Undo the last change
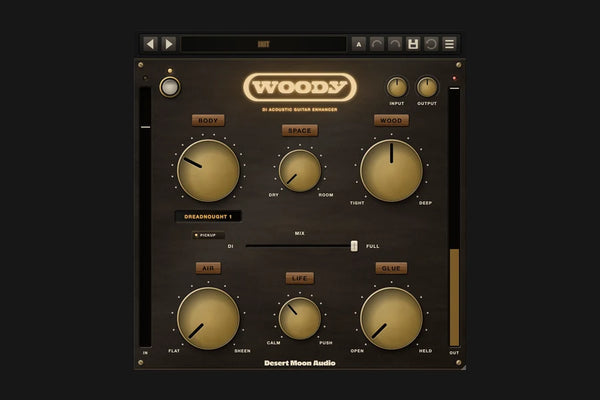The height and width of the screenshot is (400, 600). tap(377, 44)
